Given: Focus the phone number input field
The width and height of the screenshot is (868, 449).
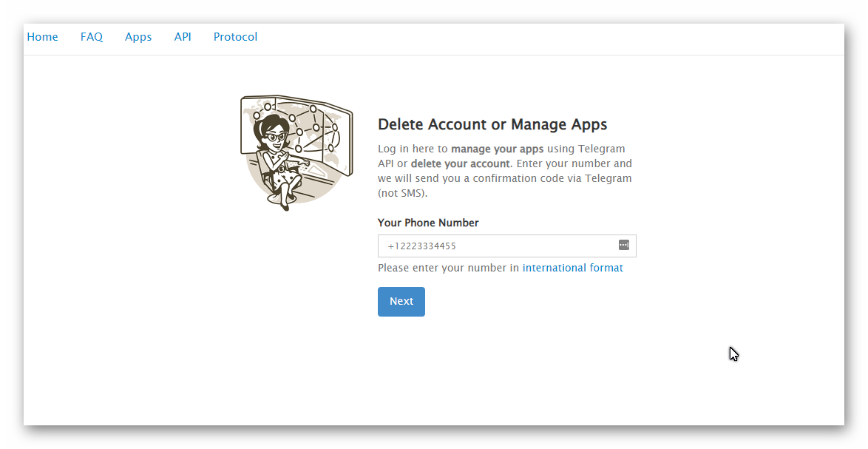Looking at the screenshot, I should [x=506, y=246].
